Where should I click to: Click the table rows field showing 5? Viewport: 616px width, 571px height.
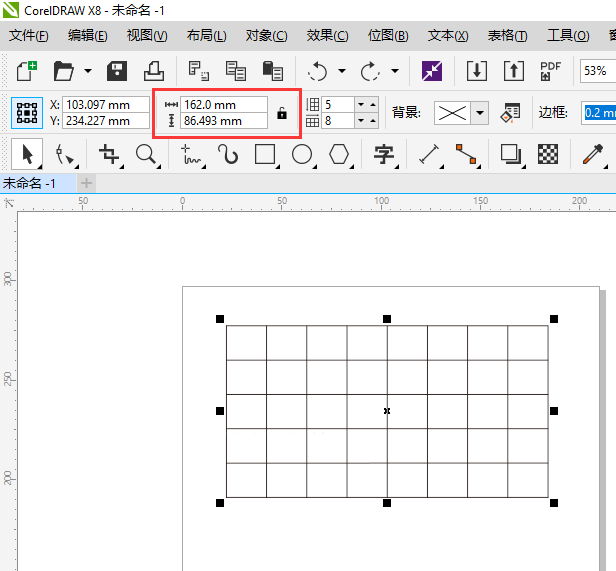tap(338, 105)
